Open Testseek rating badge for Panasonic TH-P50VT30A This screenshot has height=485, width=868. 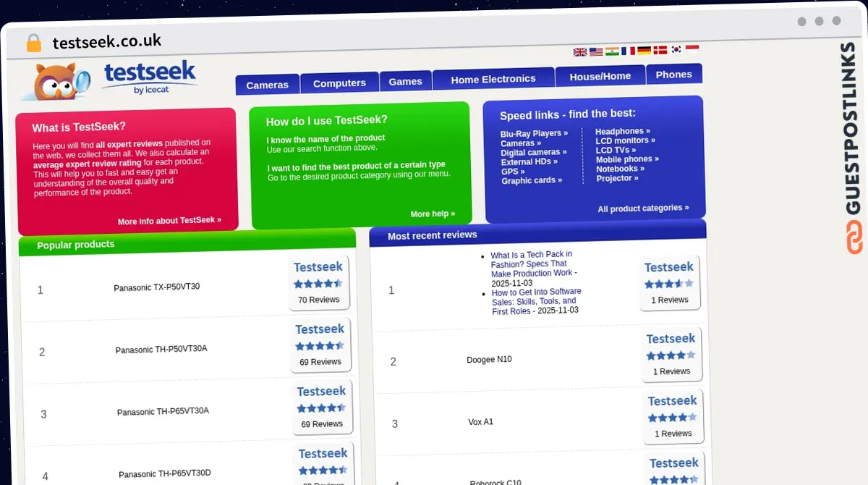pyautogui.click(x=320, y=345)
